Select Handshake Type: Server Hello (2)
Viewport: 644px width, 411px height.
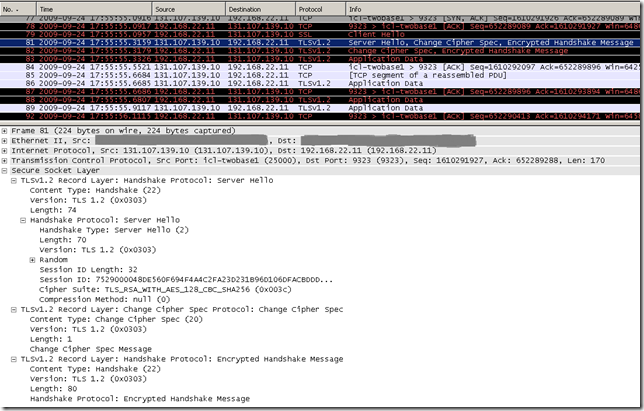[114, 230]
